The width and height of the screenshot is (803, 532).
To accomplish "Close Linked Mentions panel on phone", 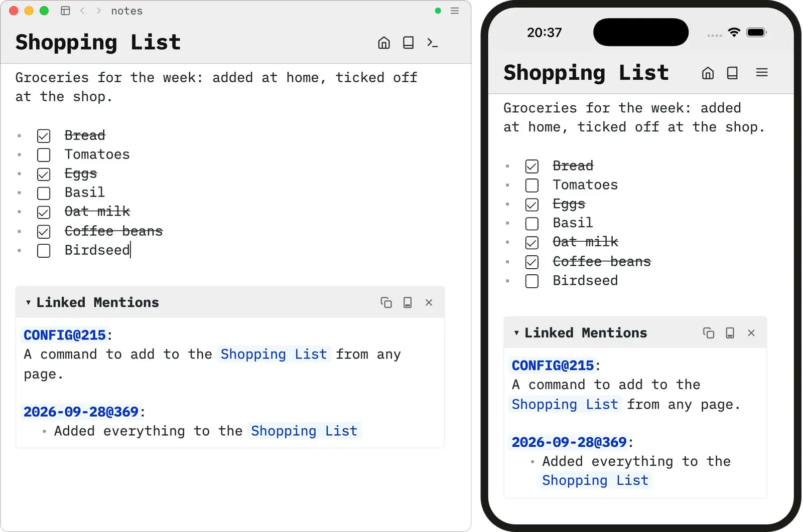I will tap(751, 333).
